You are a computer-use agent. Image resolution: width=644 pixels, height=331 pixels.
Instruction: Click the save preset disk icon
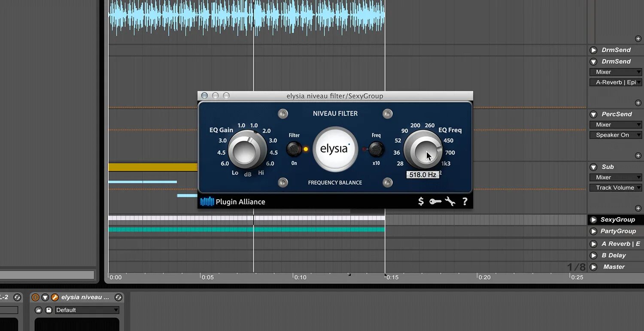tap(49, 310)
